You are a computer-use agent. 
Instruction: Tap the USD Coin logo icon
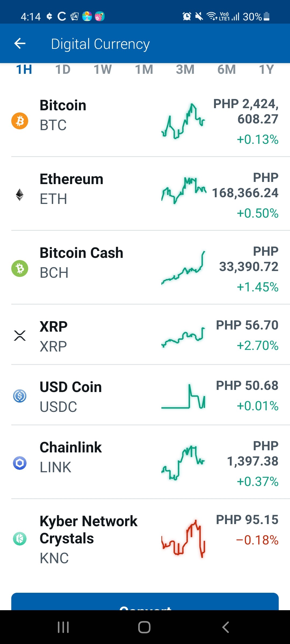pos(20,396)
